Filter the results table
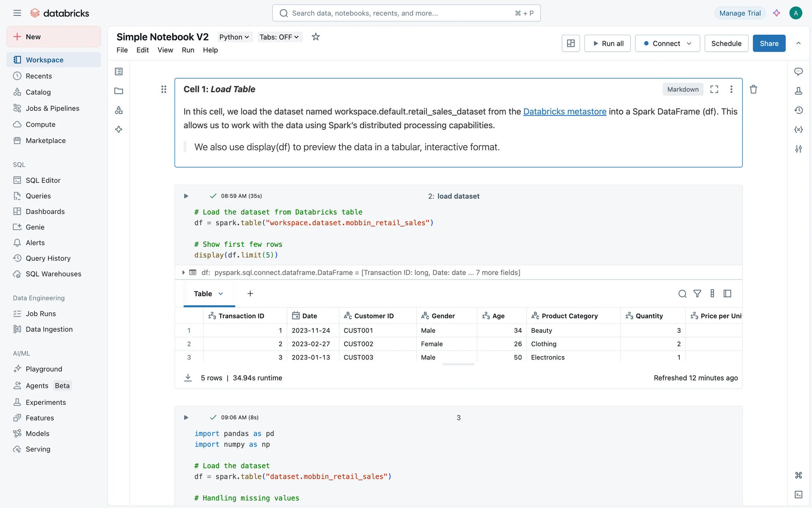 (697, 293)
